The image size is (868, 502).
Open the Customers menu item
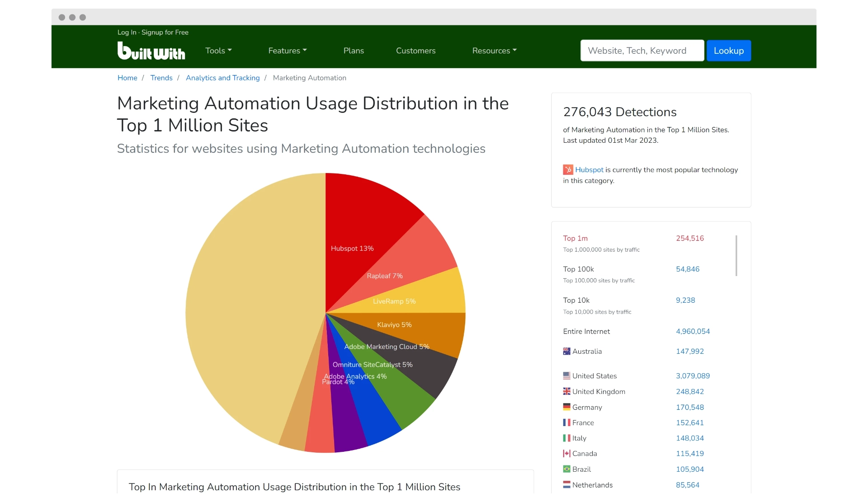pos(415,51)
